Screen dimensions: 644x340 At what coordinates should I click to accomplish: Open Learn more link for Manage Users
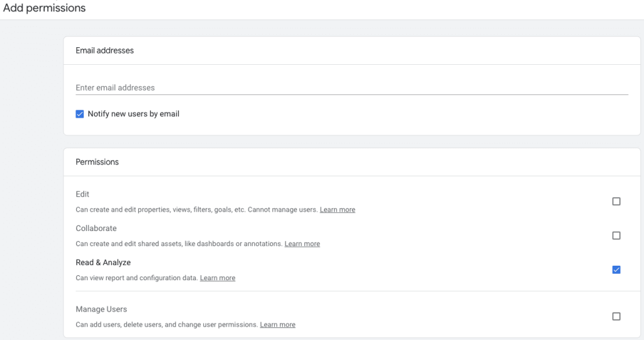point(277,324)
